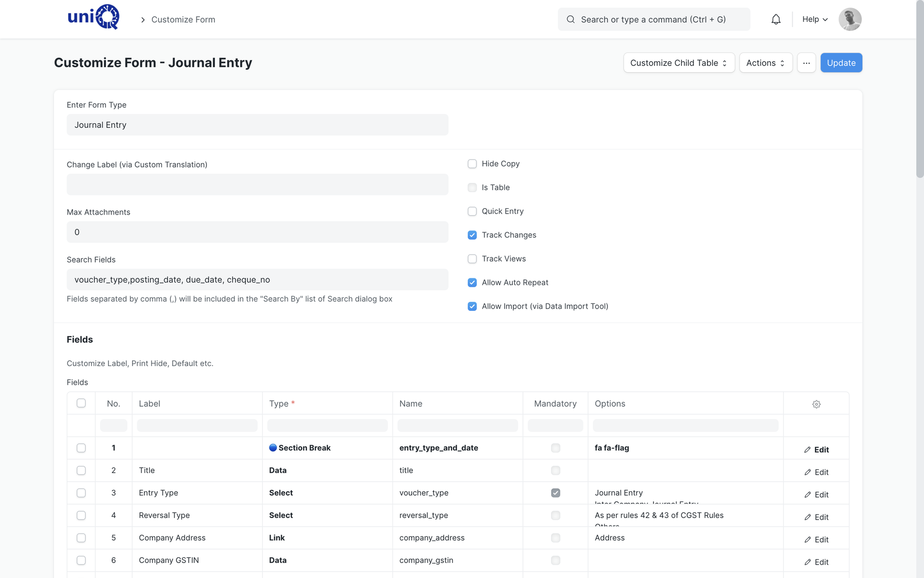
Task: Click the Type column filter box
Action: coord(327,425)
